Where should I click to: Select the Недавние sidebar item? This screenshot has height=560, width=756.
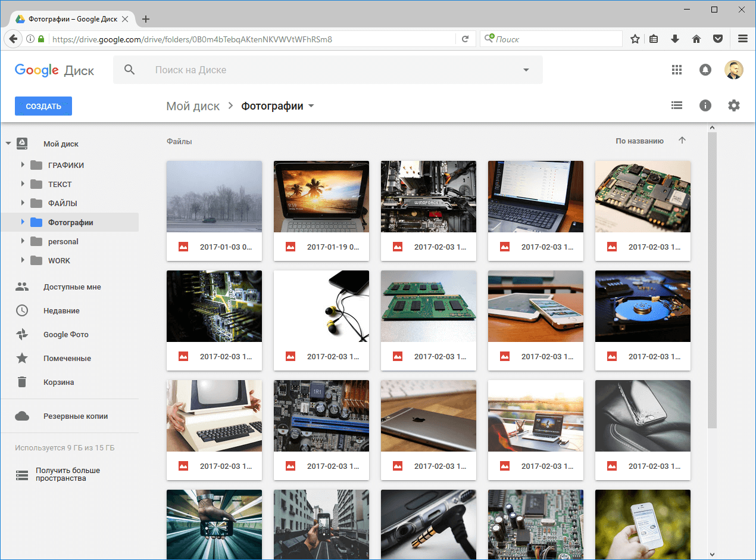click(x=61, y=311)
